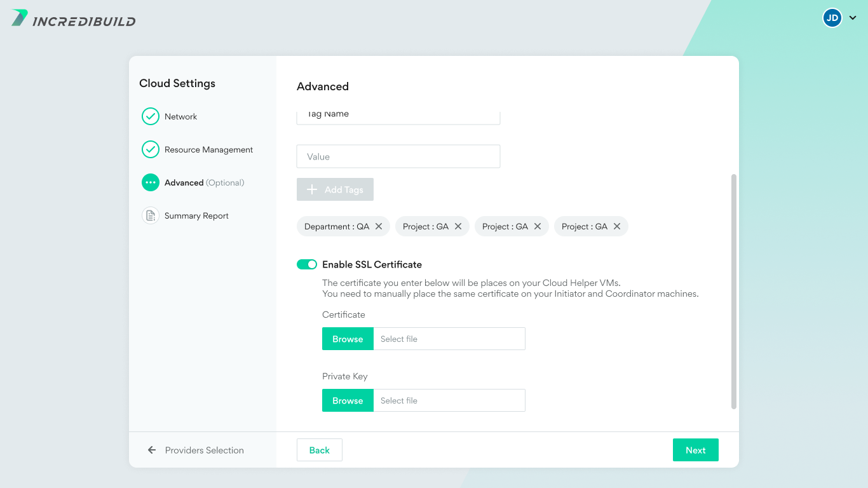Click the Next button

(x=696, y=450)
